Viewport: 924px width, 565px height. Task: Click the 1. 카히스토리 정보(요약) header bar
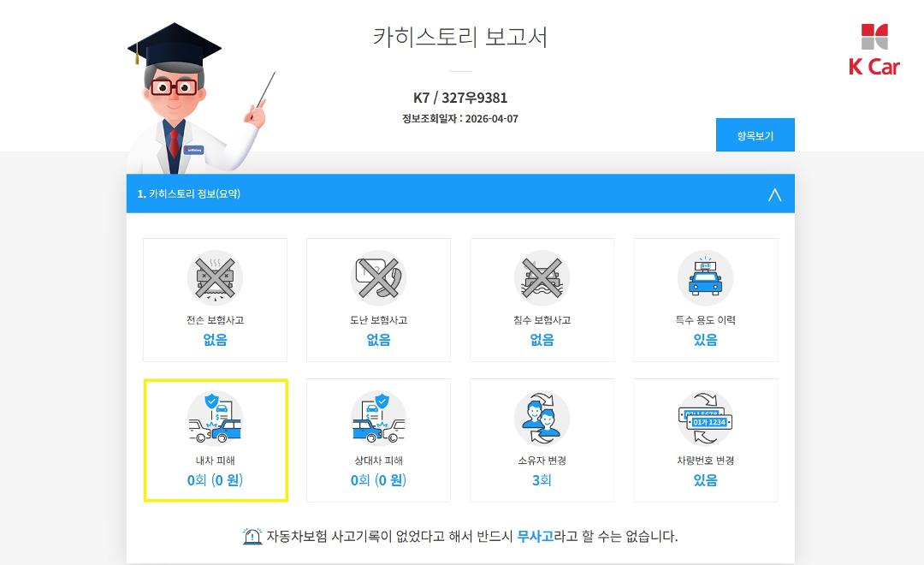click(x=460, y=193)
